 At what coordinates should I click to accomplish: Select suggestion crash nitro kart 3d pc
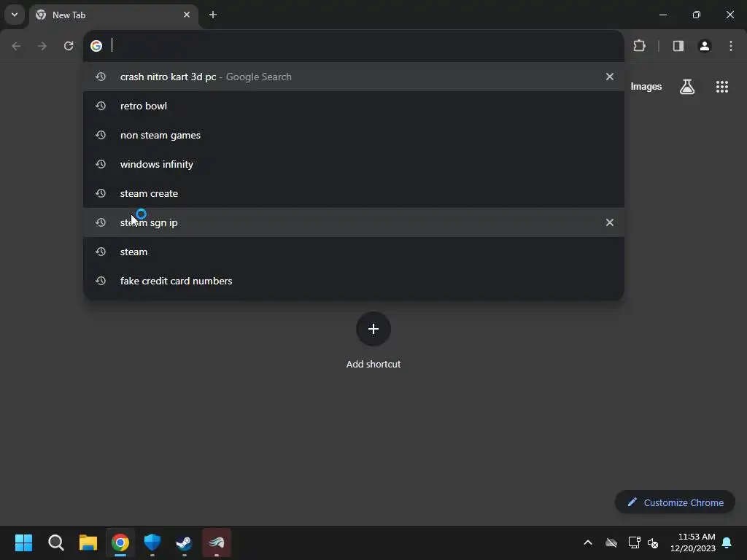(354, 77)
